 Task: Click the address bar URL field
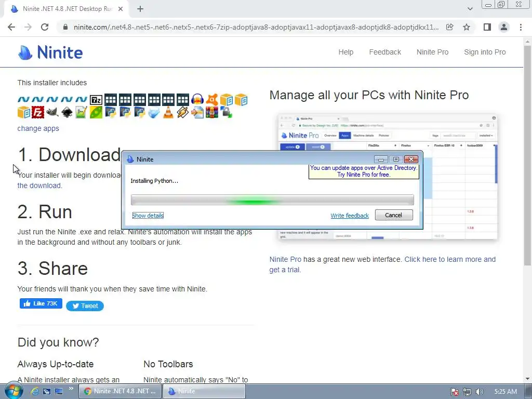(256, 27)
